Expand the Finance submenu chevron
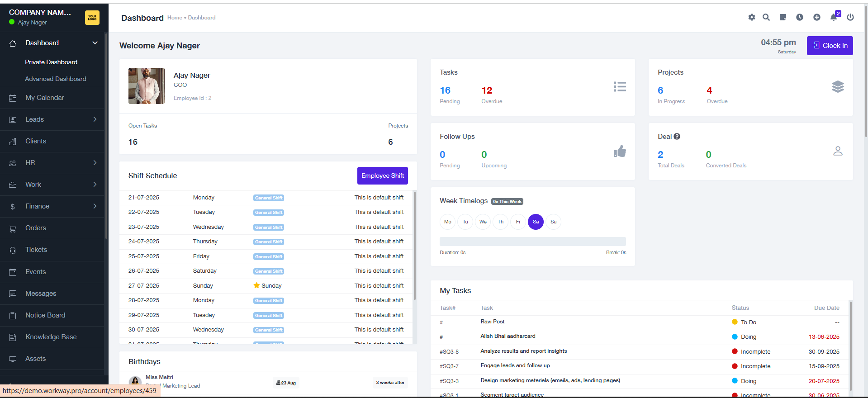Viewport: 868px width, 398px height. (x=95, y=206)
